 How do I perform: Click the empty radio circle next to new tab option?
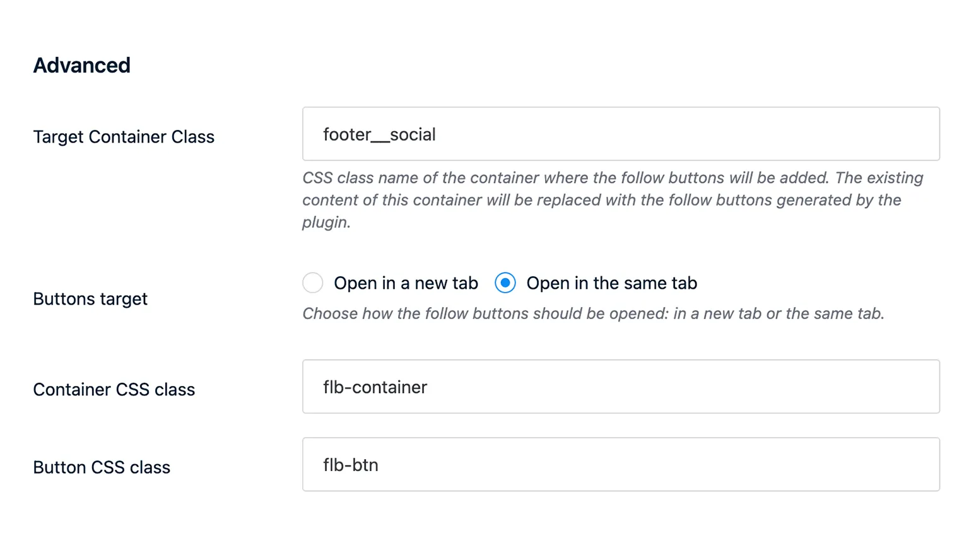[x=312, y=283]
